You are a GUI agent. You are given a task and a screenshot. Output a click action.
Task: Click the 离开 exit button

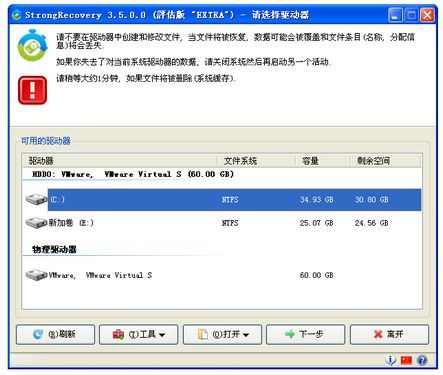(389, 334)
